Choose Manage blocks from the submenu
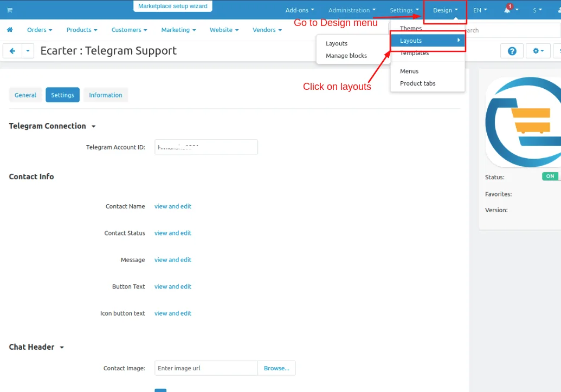This screenshot has width=561, height=392. click(346, 56)
